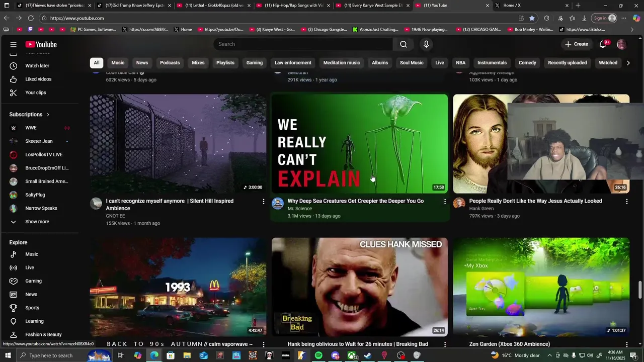Open more options for Zen Garden video
644x362 pixels.
coord(626,344)
